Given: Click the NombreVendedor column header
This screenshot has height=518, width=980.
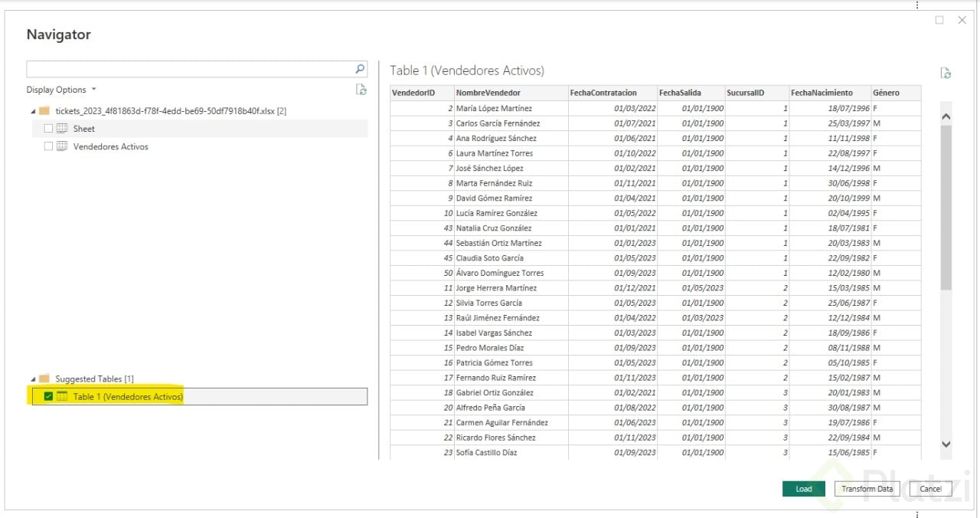Looking at the screenshot, I should 488,93.
